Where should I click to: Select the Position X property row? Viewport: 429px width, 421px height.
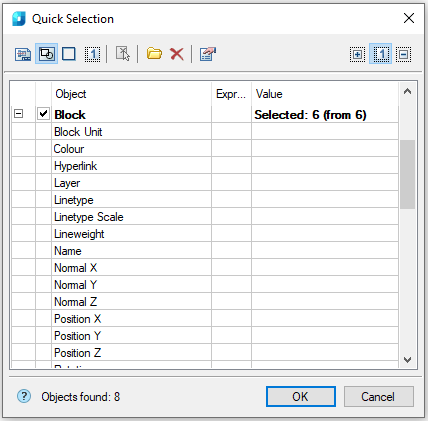point(205,318)
